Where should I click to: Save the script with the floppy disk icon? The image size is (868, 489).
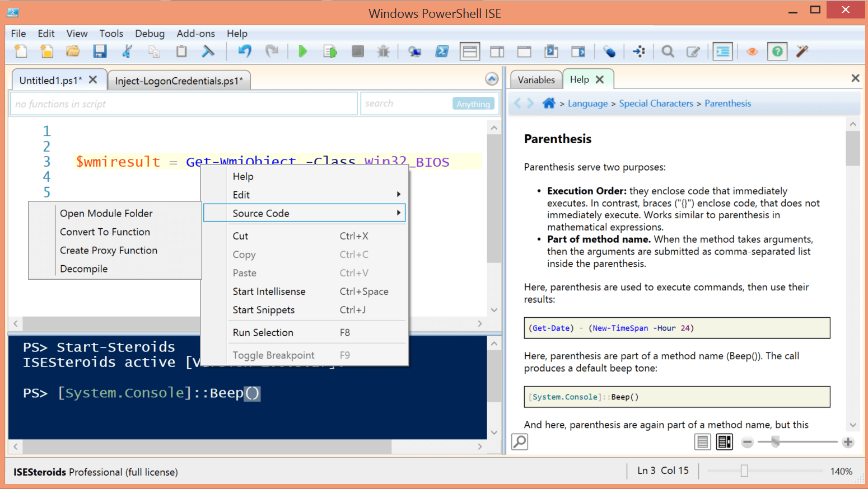coord(100,51)
